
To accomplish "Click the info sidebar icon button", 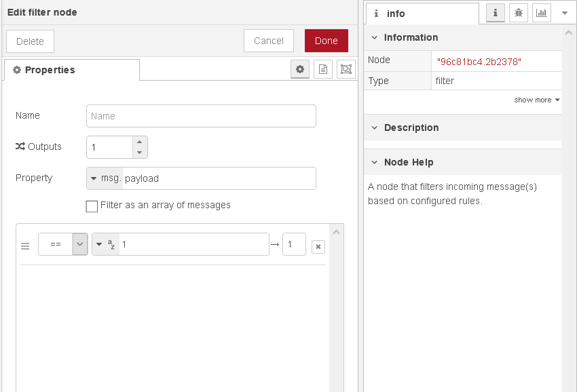I will [x=496, y=13].
